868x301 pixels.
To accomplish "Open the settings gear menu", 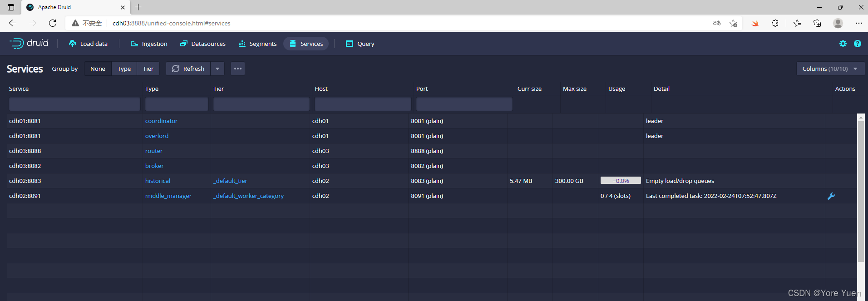I will click(x=843, y=44).
